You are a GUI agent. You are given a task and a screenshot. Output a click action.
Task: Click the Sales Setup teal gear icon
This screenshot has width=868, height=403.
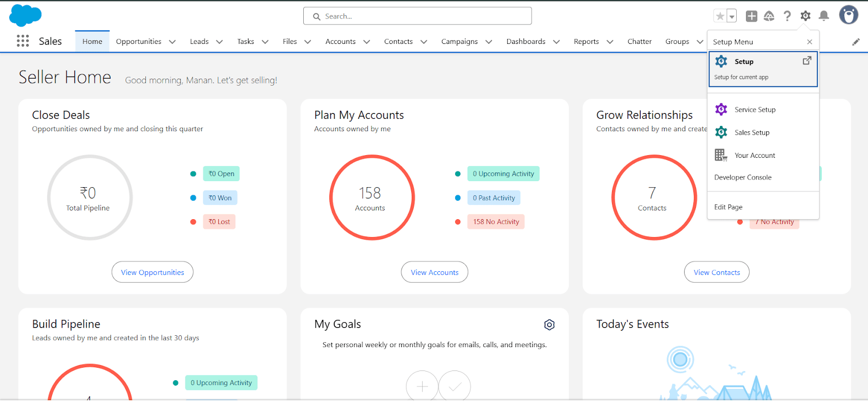721,132
